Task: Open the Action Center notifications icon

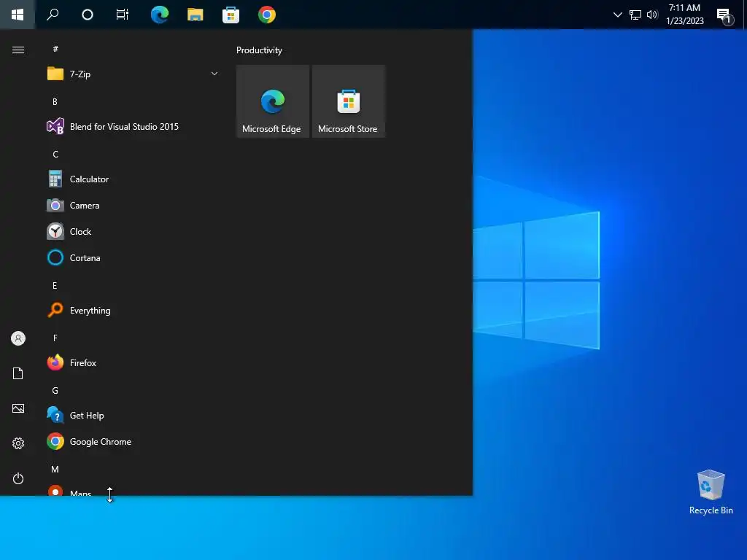Action: point(724,15)
